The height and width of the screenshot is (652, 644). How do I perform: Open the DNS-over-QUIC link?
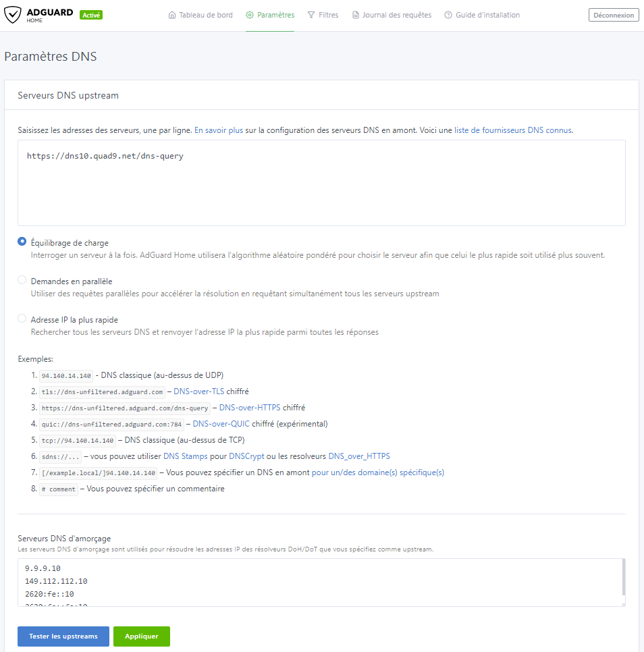pyautogui.click(x=221, y=424)
